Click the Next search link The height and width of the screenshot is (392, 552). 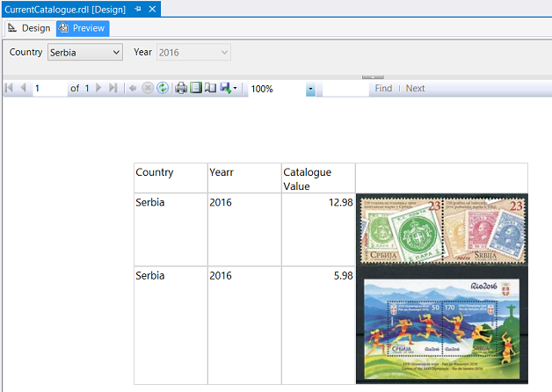[x=415, y=88]
